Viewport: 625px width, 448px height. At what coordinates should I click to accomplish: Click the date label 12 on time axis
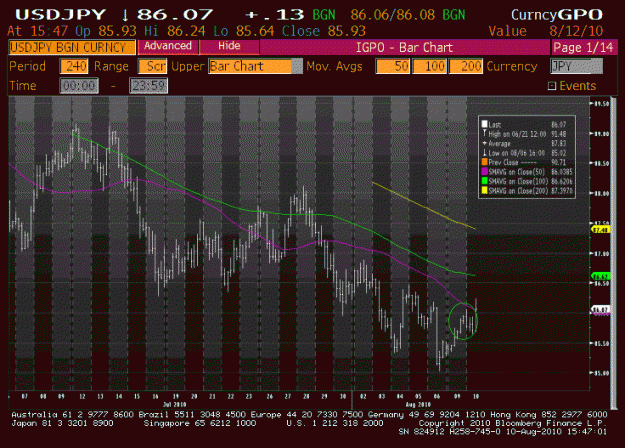pos(82,397)
